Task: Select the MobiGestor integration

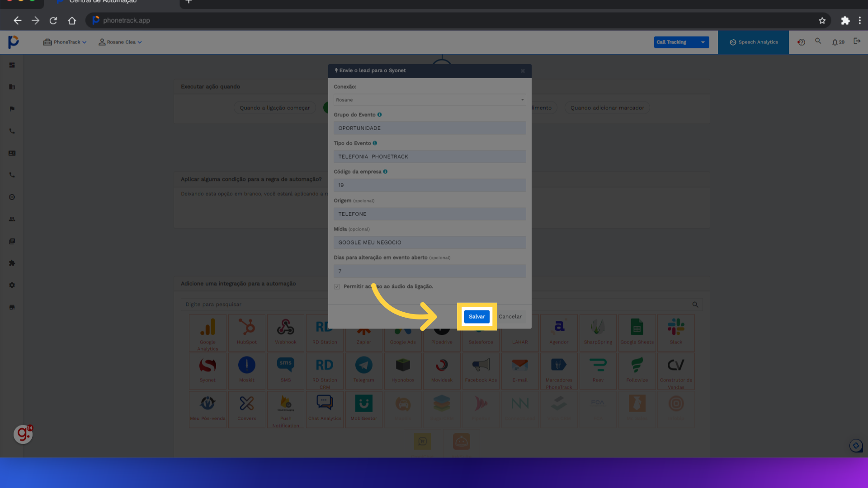Action: point(363,409)
